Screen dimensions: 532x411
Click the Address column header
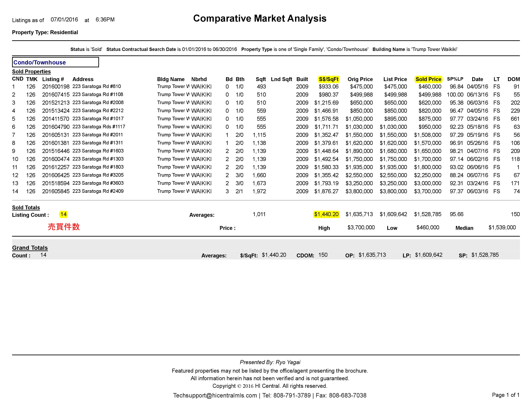pos(83,79)
